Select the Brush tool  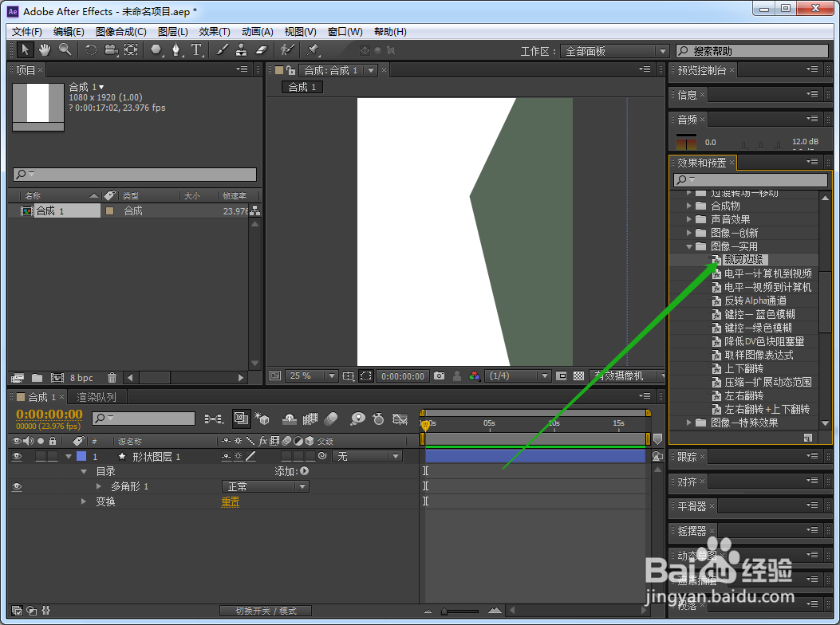223,50
